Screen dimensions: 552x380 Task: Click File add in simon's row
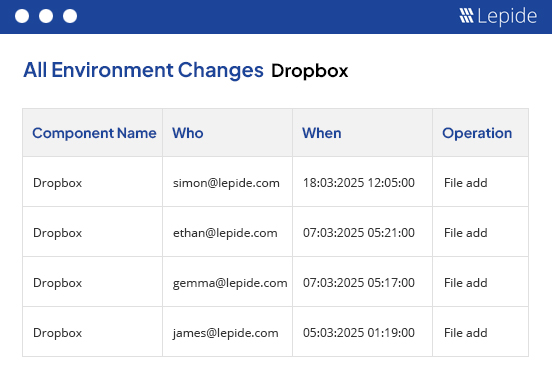[x=466, y=183]
